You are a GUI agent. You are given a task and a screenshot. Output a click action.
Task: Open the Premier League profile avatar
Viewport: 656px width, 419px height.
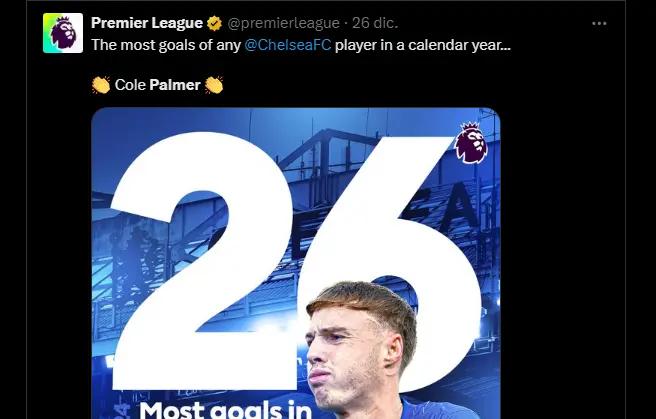tap(63, 33)
